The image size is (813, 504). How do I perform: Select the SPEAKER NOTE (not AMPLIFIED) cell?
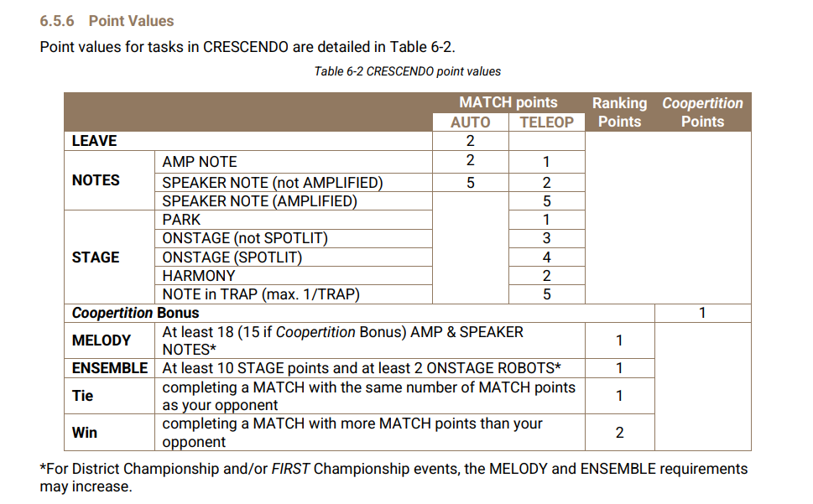(272, 182)
